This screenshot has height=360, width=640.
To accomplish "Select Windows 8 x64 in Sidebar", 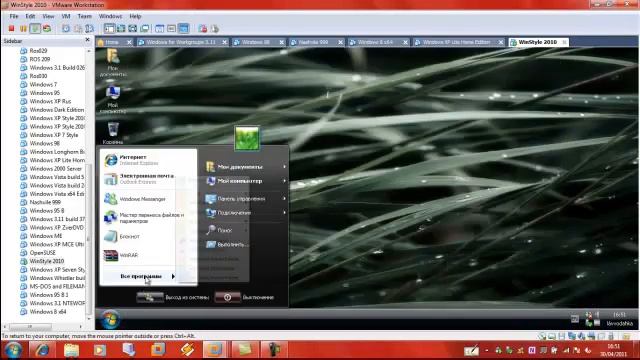I will (48, 311).
